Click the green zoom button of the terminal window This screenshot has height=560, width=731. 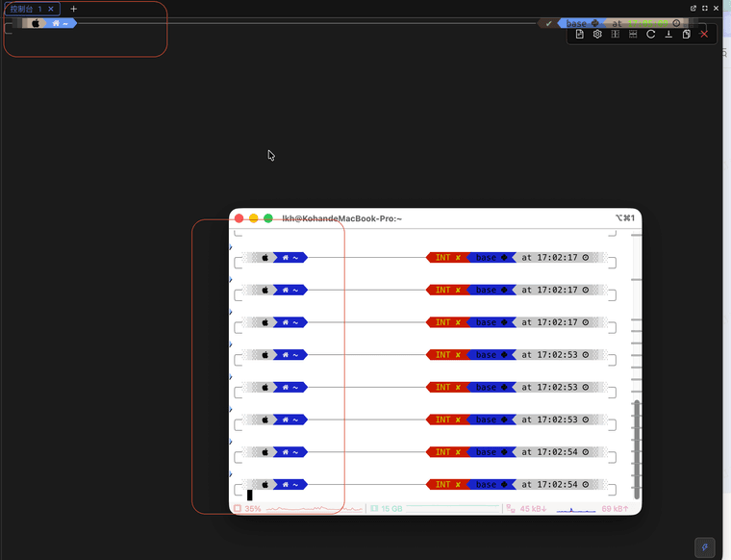(x=268, y=218)
